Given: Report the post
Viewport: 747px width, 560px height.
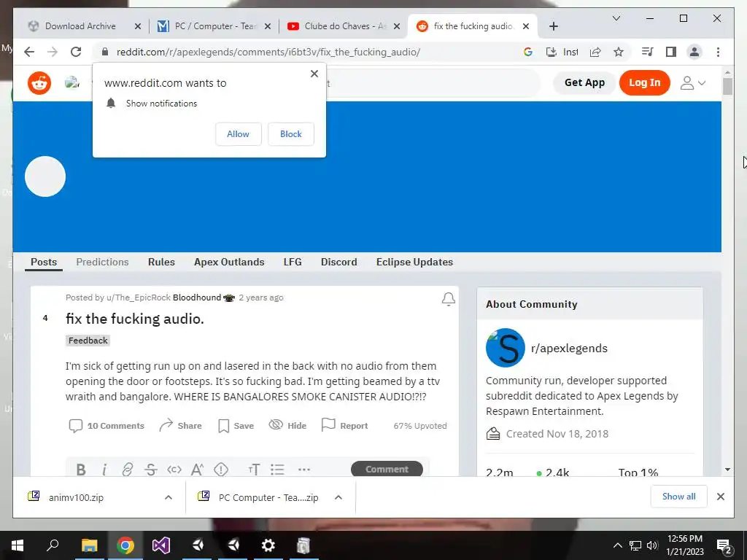Looking at the screenshot, I should 345,425.
